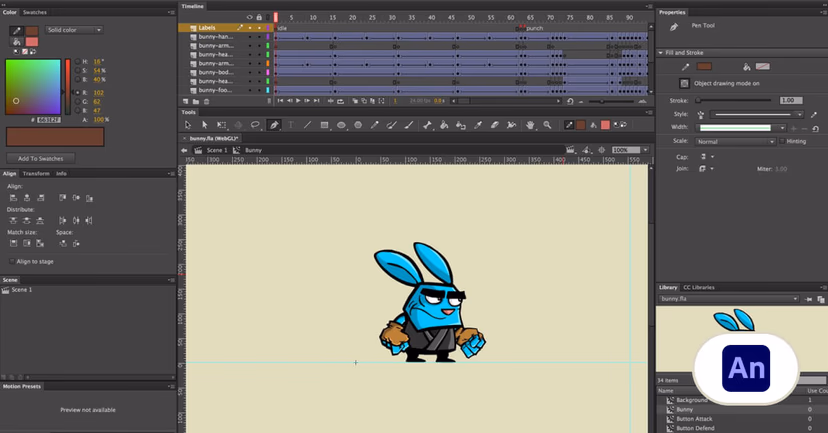Toggle lock all layers icon
The image size is (828, 433).
tap(259, 17)
